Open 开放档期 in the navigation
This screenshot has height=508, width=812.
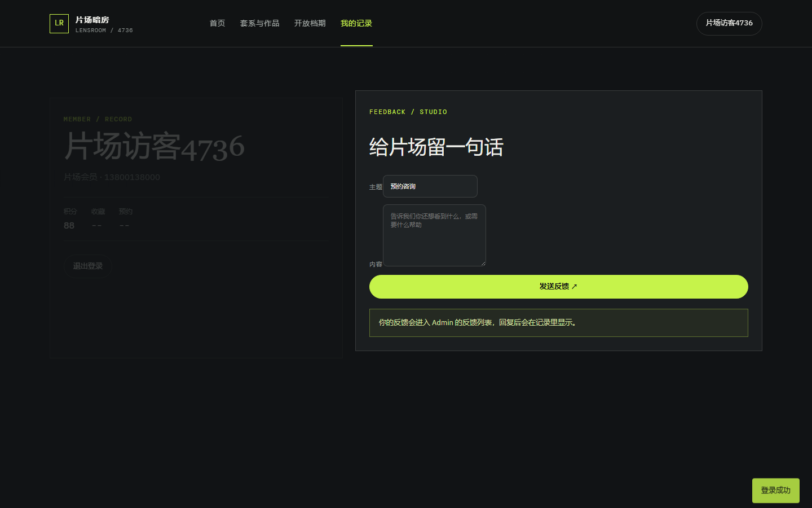click(310, 24)
